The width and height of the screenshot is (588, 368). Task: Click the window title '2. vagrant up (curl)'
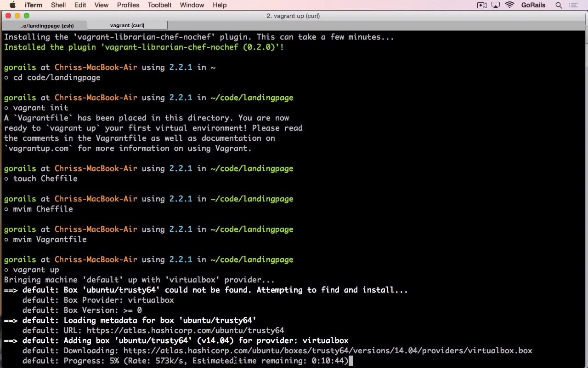pyautogui.click(x=293, y=16)
